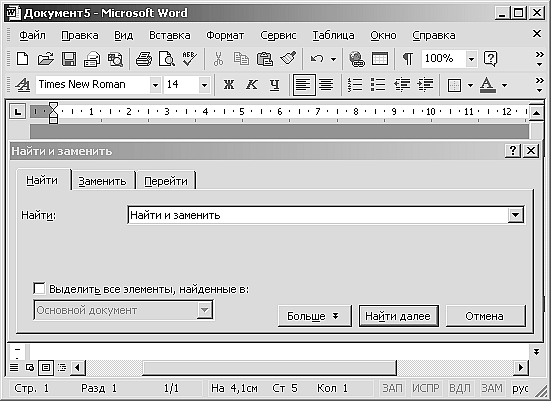Open the Таблица menu
The height and width of the screenshot is (401, 551).
tap(333, 35)
